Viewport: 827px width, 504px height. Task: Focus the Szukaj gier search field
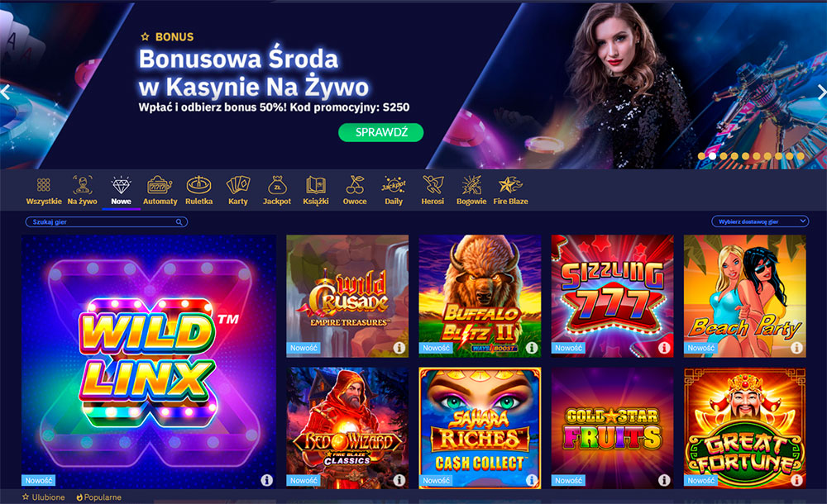107,222
